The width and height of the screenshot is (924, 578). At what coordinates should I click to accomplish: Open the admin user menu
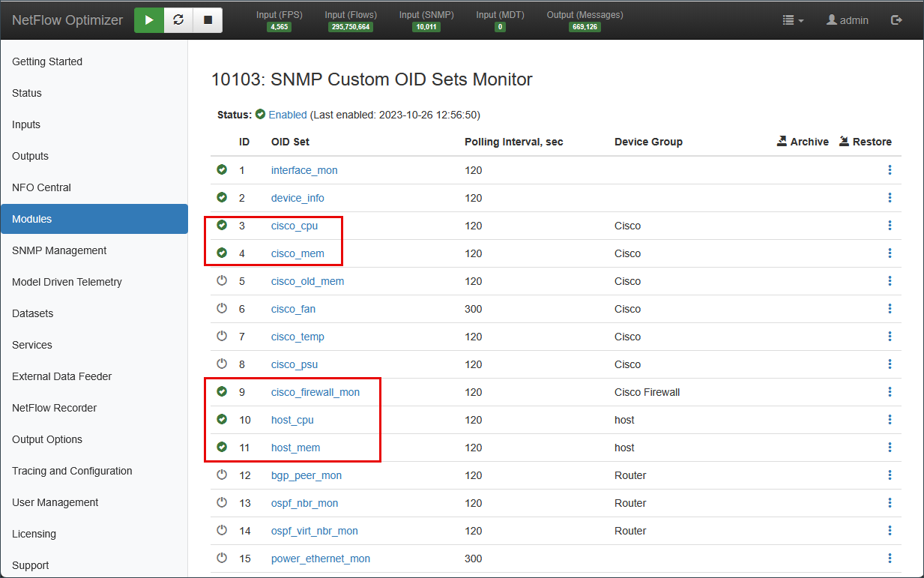click(847, 20)
